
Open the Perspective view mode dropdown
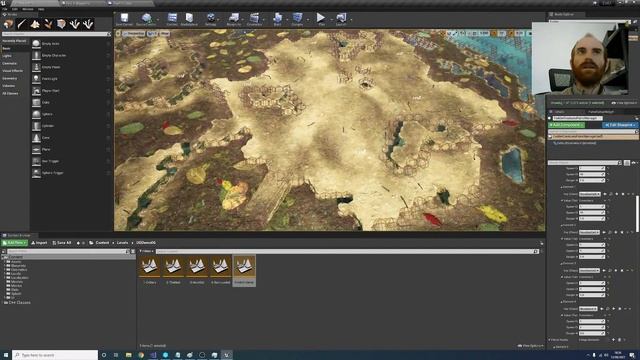(x=134, y=33)
